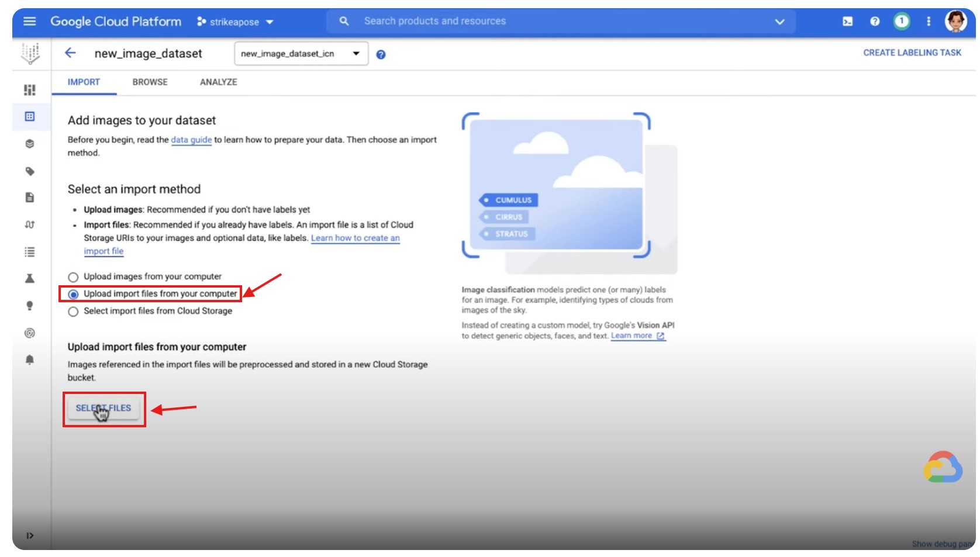Open the hamburger navigation menu
The width and height of the screenshot is (980, 557).
pos(29,22)
